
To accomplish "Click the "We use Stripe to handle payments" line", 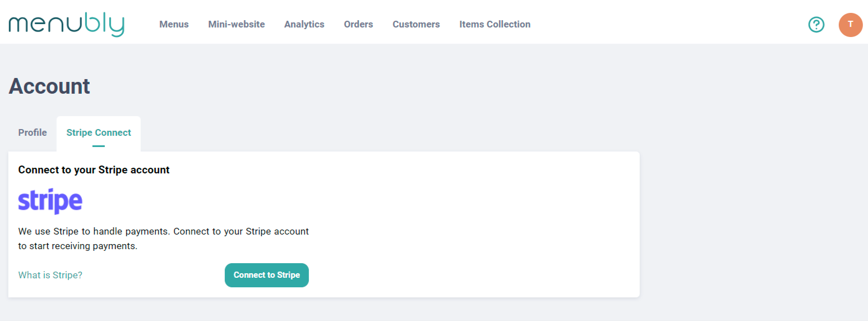I will 163,231.
